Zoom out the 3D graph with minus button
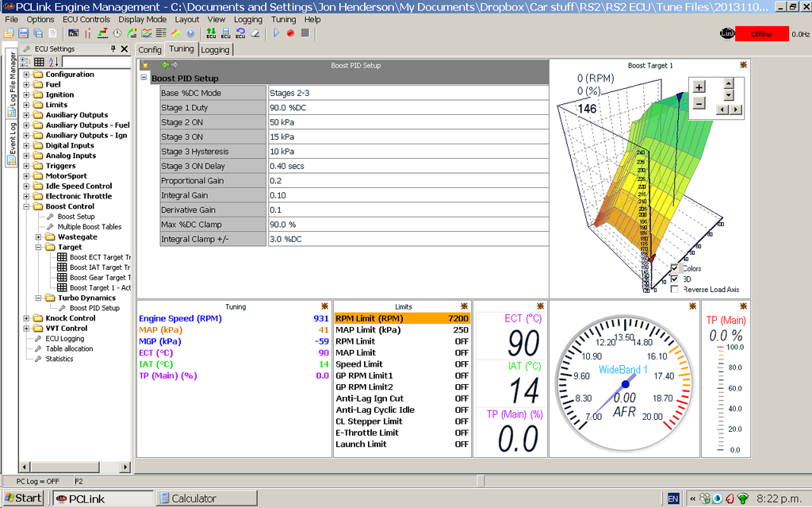The width and height of the screenshot is (812, 508). pyautogui.click(x=699, y=102)
